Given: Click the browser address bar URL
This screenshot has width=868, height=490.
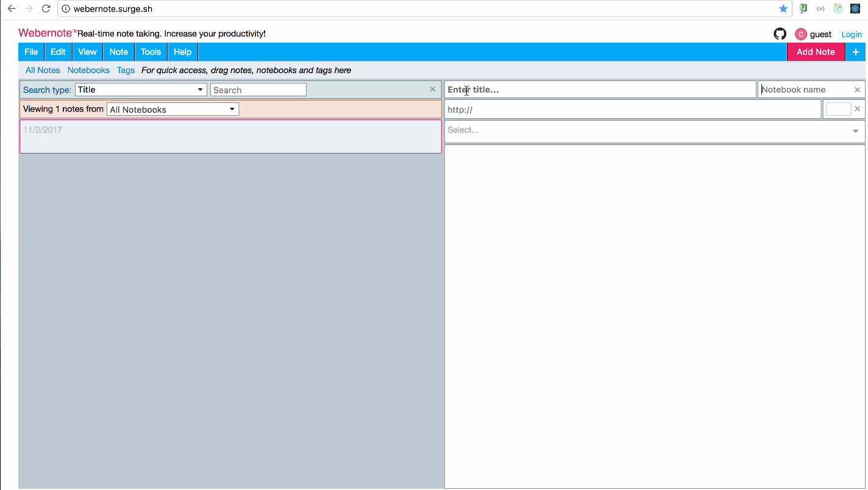Looking at the screenshot, I should pos(113,9).
